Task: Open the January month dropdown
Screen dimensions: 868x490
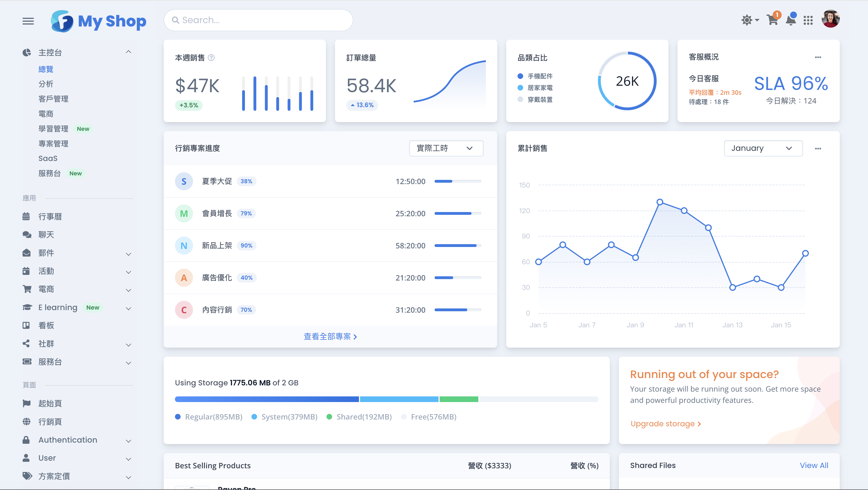Action: [x=763, y=148]
